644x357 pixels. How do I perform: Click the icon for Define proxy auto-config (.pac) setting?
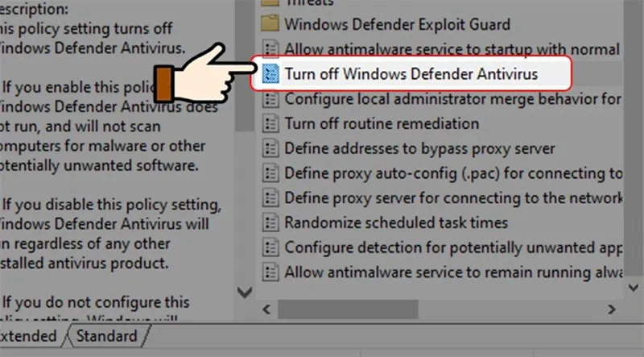coord(270,173)
